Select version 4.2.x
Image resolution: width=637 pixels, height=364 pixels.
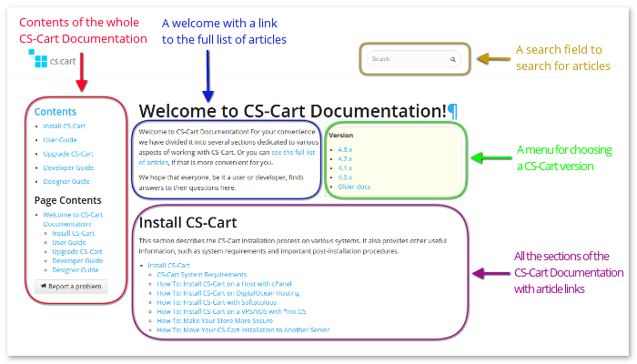345,159
